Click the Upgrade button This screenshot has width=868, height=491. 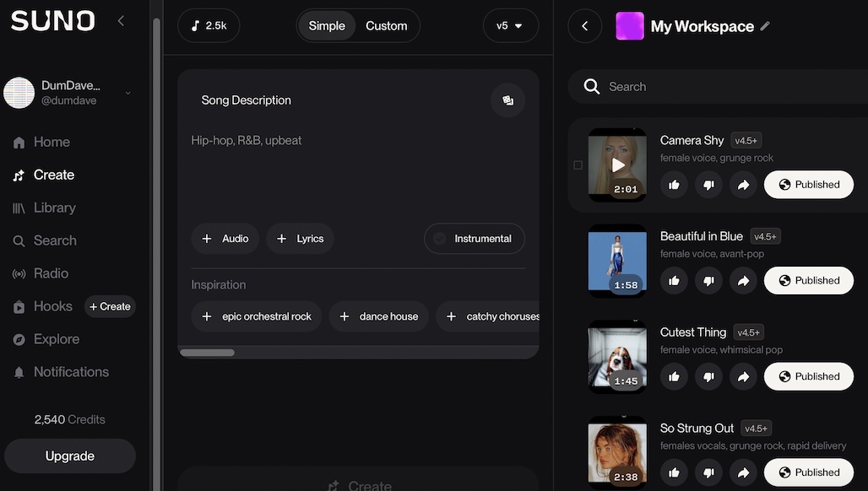click(69, 456)
